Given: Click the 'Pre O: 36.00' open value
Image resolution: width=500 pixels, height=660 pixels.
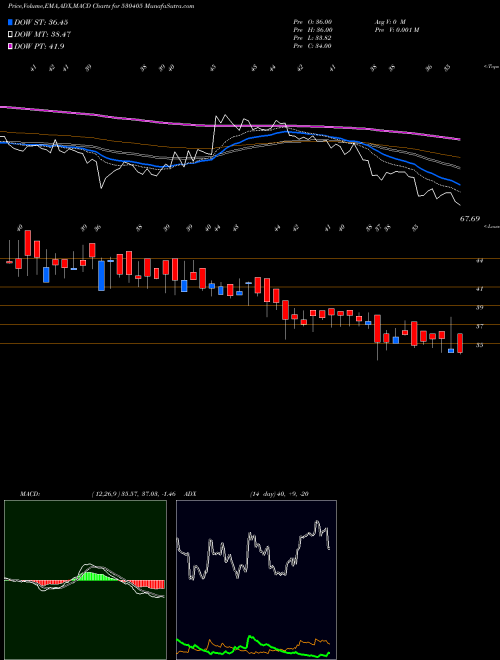Looking at the screenshot, I should (313, 22).
